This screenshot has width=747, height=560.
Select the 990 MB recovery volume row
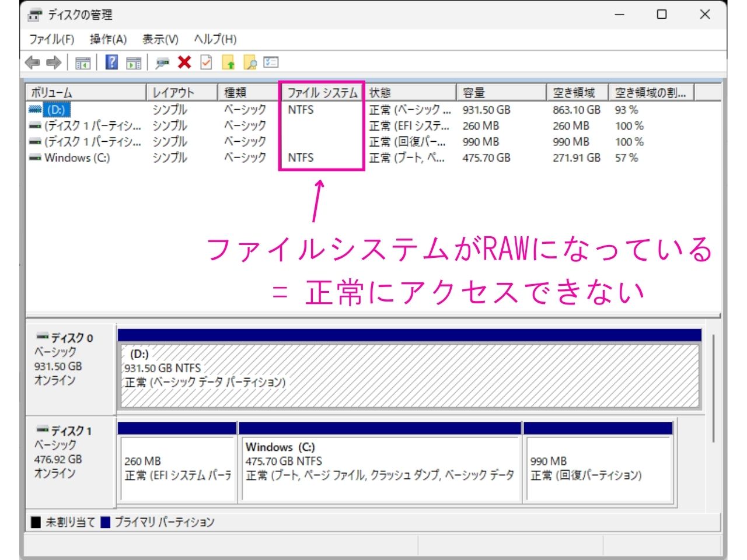[x=373, y=142]
